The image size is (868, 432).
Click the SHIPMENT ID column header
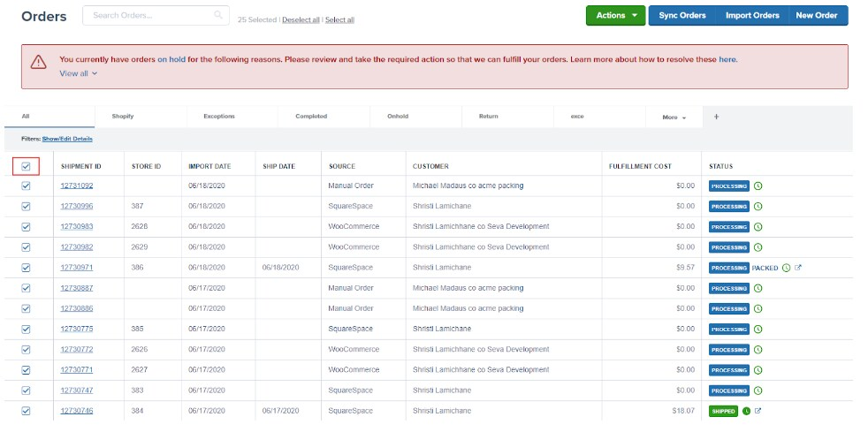click(81, 166)
